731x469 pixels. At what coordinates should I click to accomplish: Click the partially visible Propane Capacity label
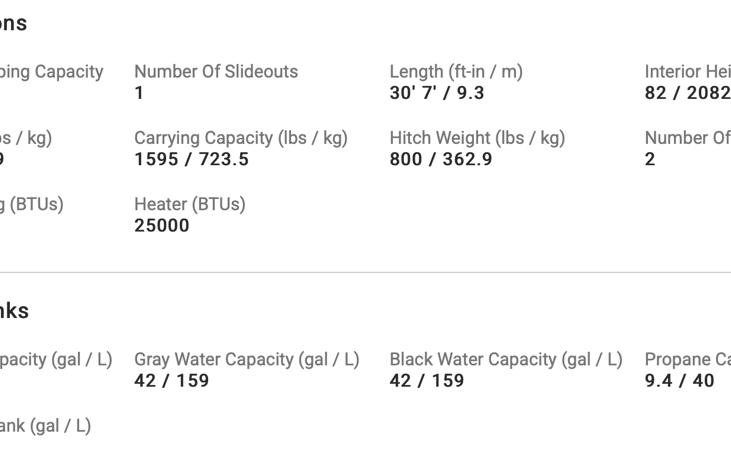(x=688, y=359)
